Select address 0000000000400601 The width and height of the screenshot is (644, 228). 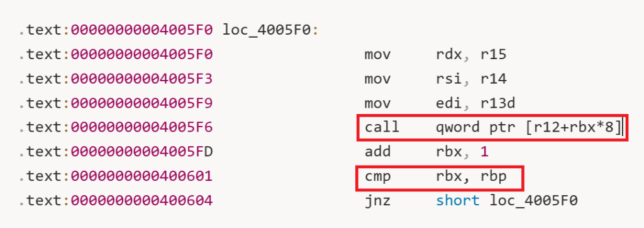coord(142,176)
